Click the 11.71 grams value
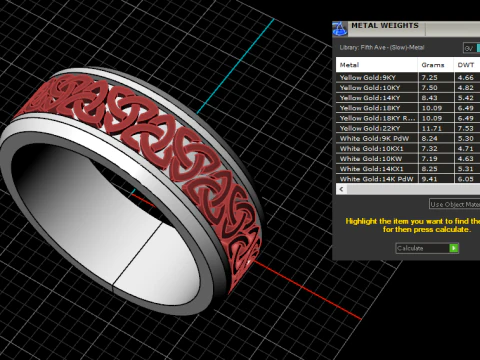The image size is (480, 360). point(431,128)
